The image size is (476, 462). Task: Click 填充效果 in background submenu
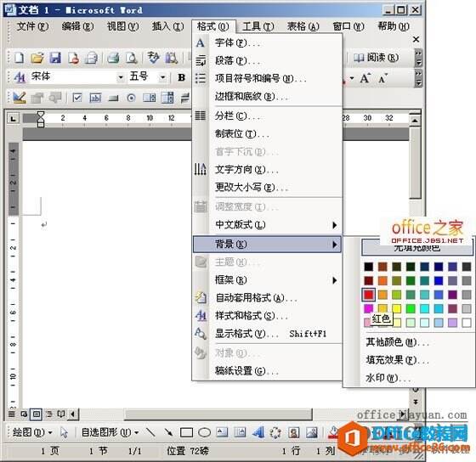397,360
